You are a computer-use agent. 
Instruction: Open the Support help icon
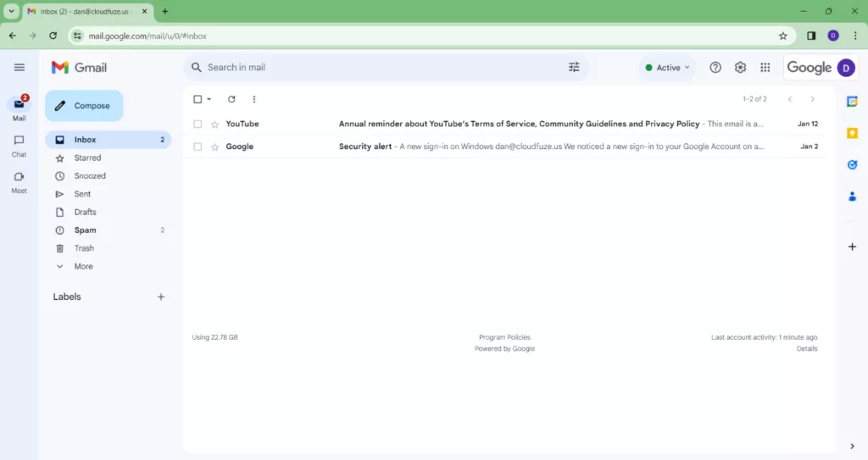(x=715, y=68)
